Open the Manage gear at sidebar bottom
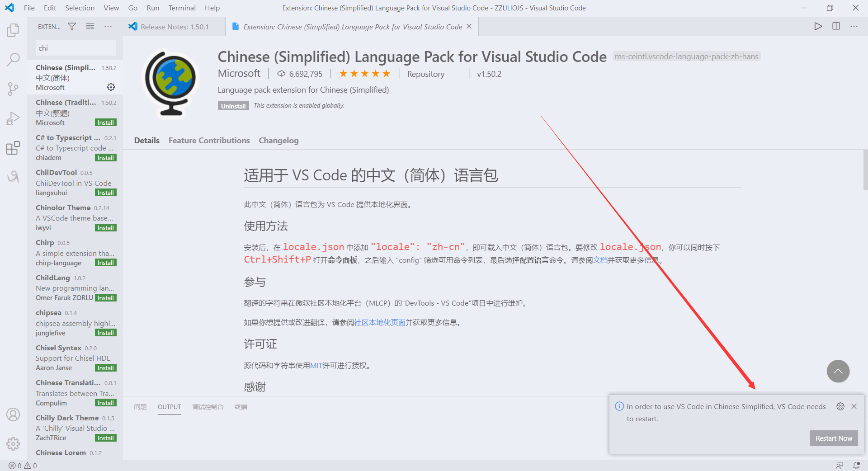The height and width of the screenshot is (471, 868). [x=13, y=443]
